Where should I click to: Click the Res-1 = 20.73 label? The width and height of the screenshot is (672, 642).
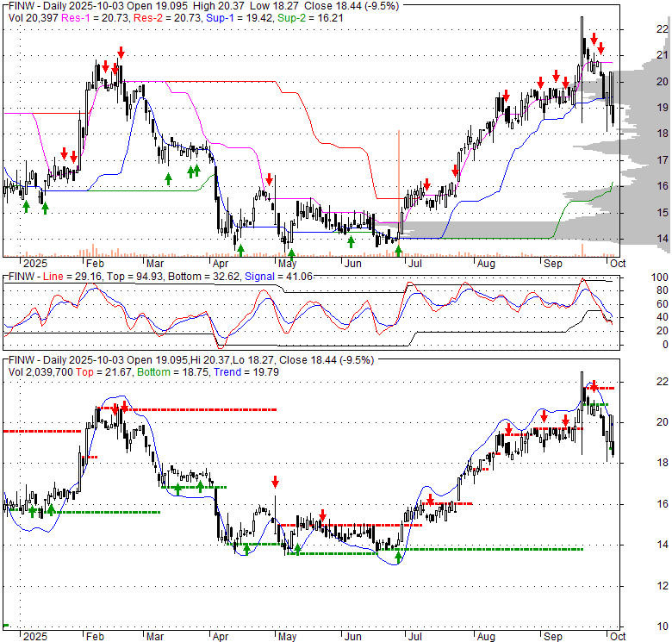click(95, 18)
